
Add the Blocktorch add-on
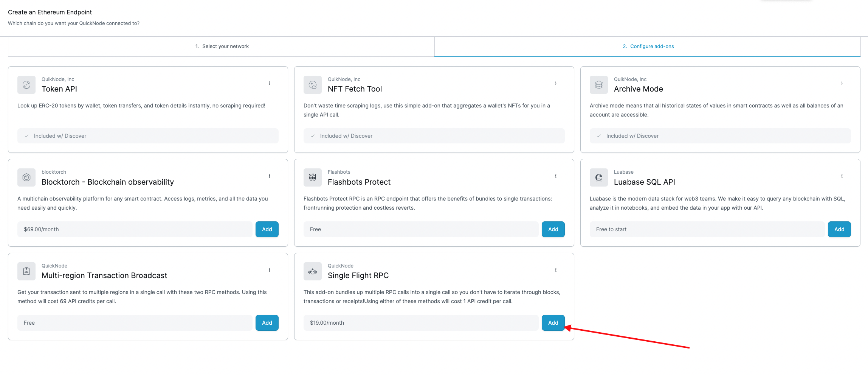(267, 229)
